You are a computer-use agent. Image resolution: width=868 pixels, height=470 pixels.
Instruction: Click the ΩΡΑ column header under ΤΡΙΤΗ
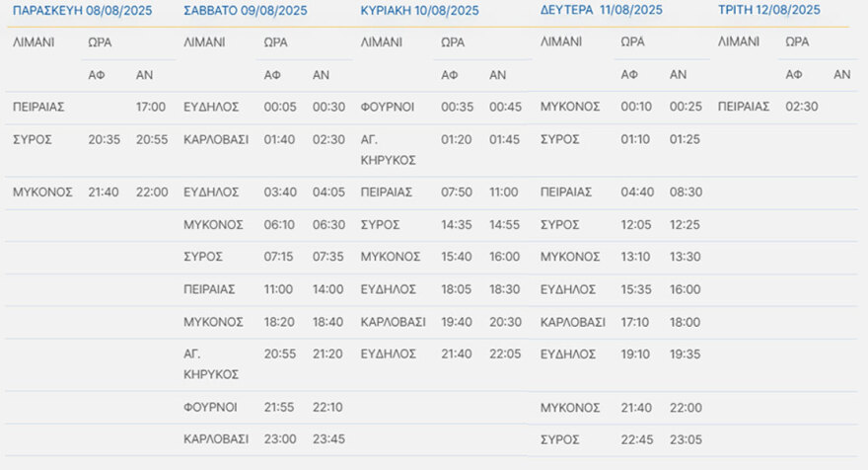(x=797, y=42)
